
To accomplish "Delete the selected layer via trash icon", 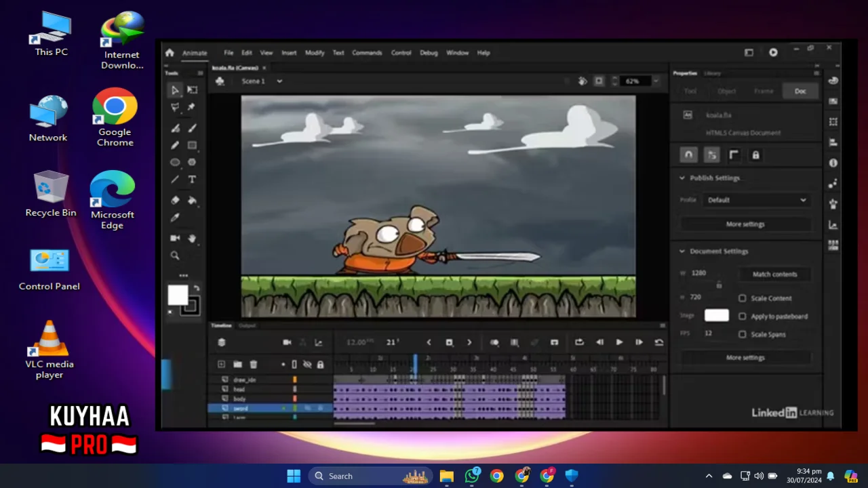I will 254,365.
